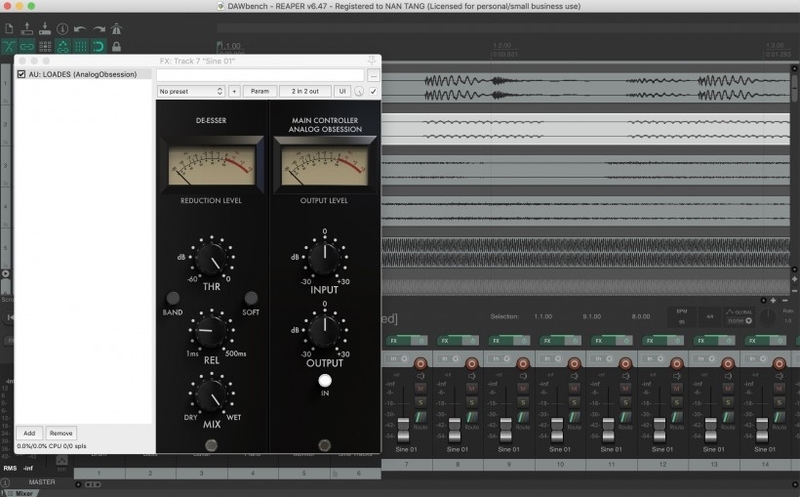The image size is (800, 497).
Task: Mute mixer track 7
Action: (x=420, y=388)
